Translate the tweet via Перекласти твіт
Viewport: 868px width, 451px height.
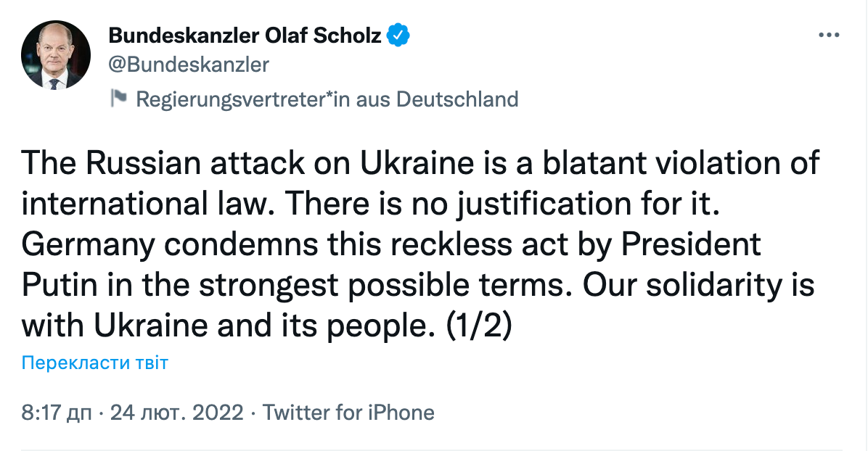pyautogui.click(x=94, y=363)
